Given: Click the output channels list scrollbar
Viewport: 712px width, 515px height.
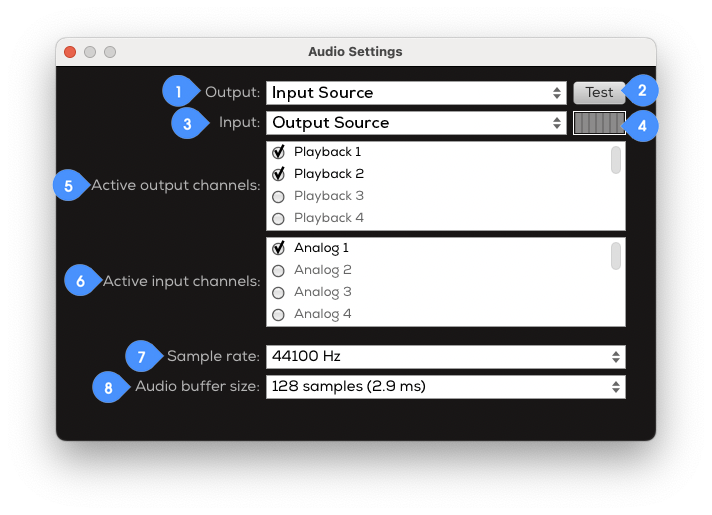Looking at the screenshot, I should (x=616, y=160).
